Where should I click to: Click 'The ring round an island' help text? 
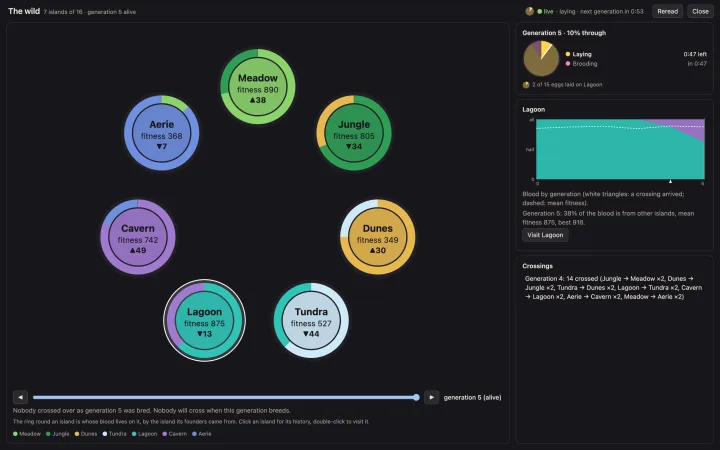(x=191, y=422)
